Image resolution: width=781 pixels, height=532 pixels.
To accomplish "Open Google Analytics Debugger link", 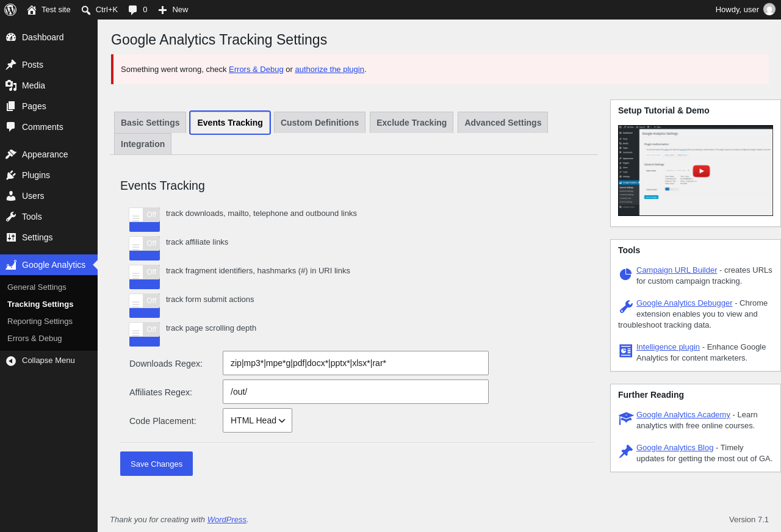I will click(x=685, y=303).
